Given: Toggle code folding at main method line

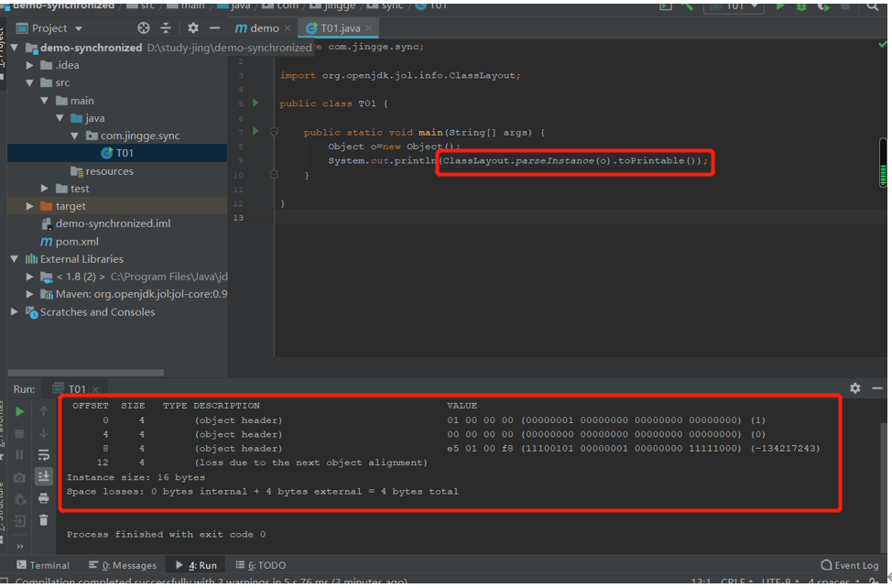Looking at the screenshot, I should point(274,132).
